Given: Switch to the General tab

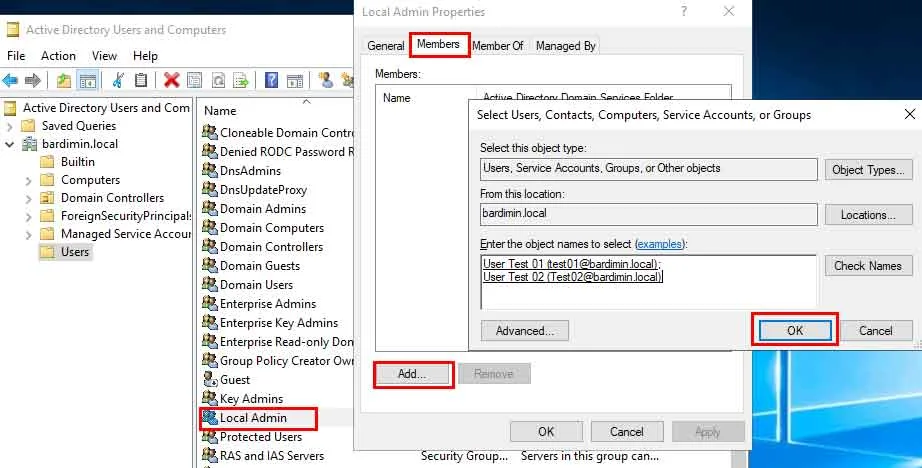Looking at the screenshot, I should (386, 46).
